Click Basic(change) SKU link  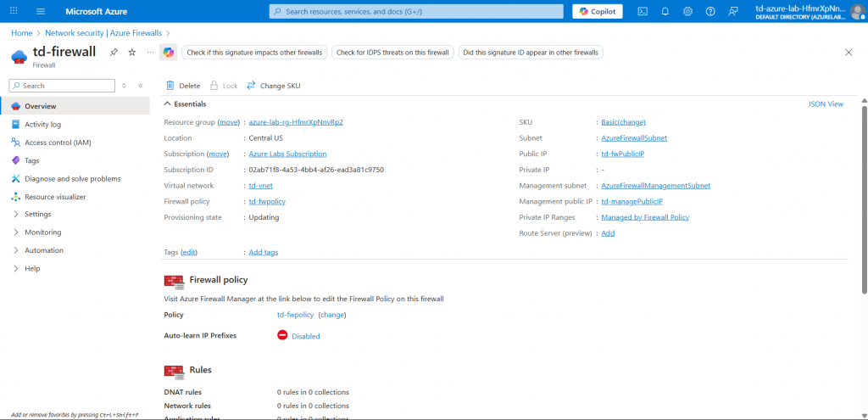click(x=623, y=122)
